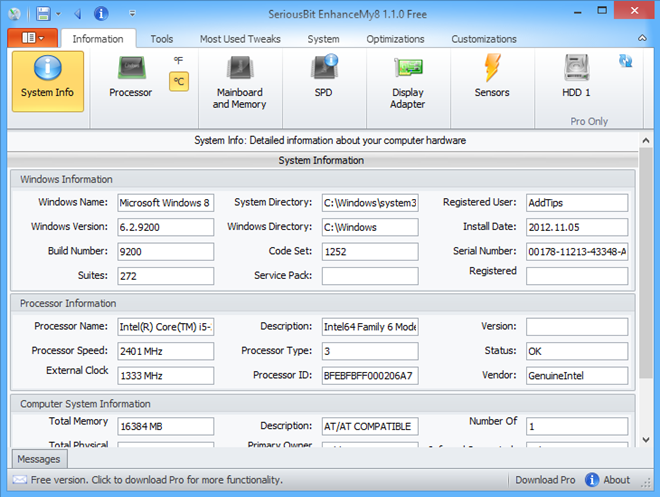Click the envelope icon in status bar
This screenshot has height=497, width=660.
[x=19, y=480]
